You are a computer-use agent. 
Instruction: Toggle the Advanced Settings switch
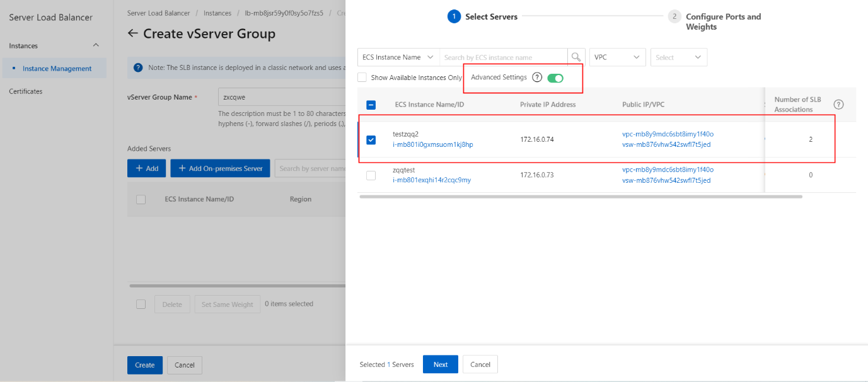click(x=555, y=78)
